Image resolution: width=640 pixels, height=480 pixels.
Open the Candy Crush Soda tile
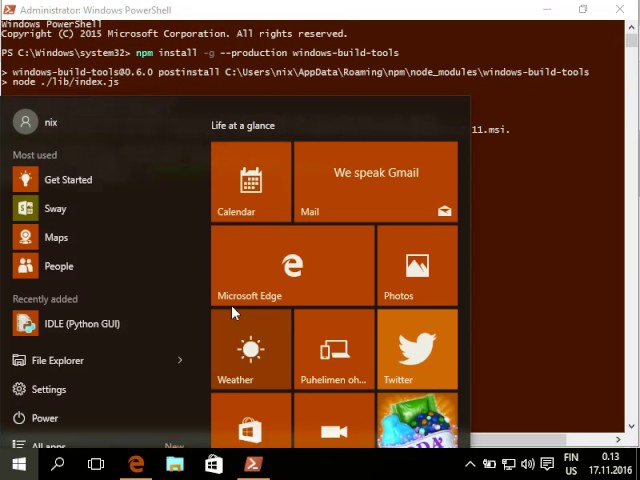[x=418, y=420]
